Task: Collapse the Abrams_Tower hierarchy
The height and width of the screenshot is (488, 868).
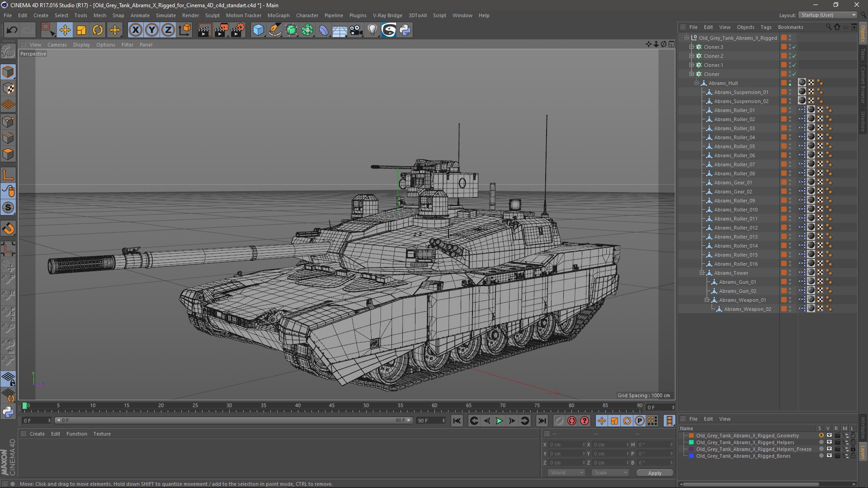Action: click(702, 273)
